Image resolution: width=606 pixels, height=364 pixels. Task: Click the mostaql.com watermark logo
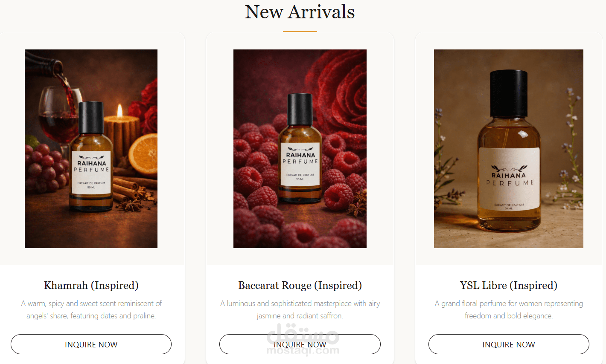[303, 340]
